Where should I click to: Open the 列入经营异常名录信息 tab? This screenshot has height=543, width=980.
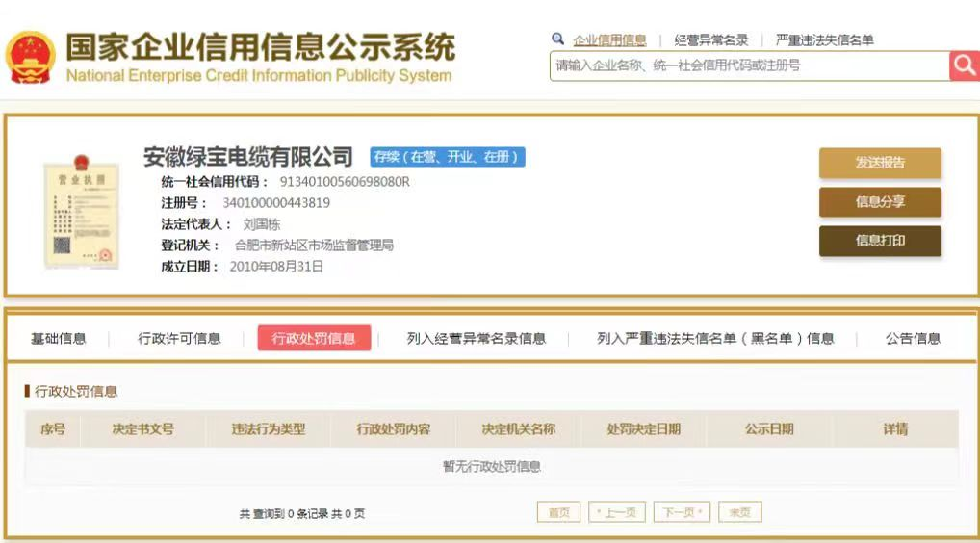click(477, 339)
